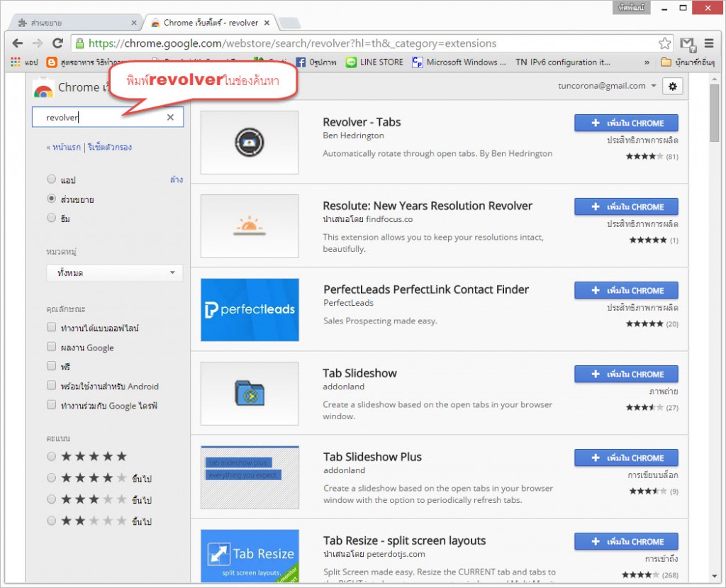Viewport: 726px width, 588px height.
Task: Bookmark this page with star icon
Action: [664, 43]
